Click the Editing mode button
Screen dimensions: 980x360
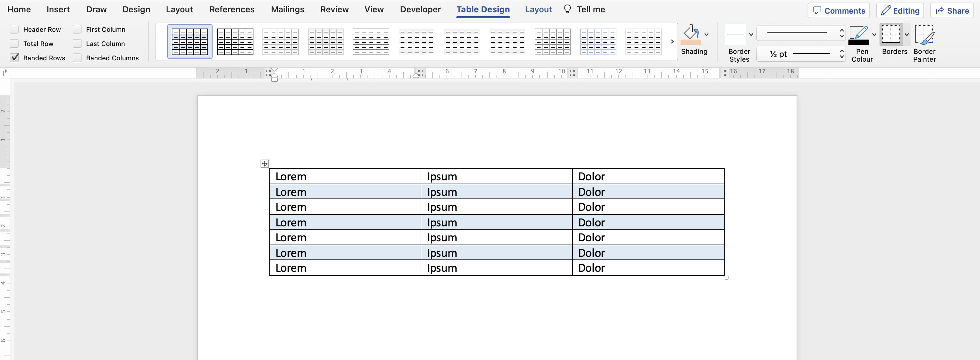[900, 11]
